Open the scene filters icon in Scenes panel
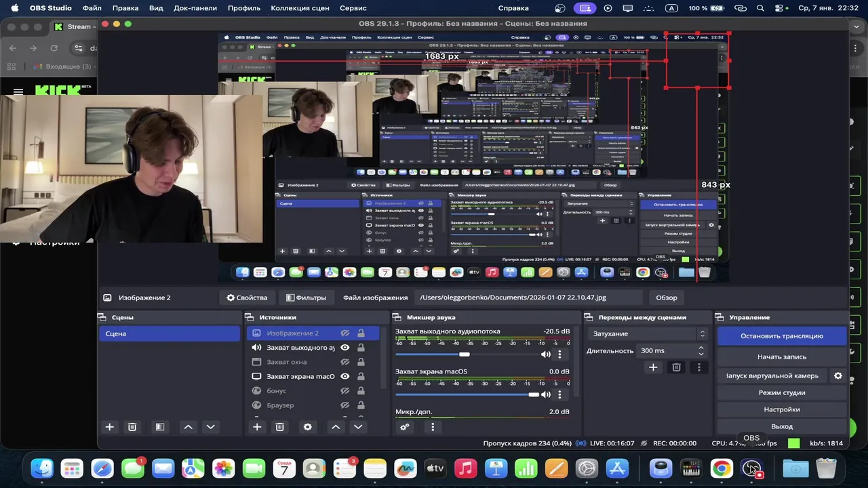The image size is (868, 488). [x=160, y=427]
